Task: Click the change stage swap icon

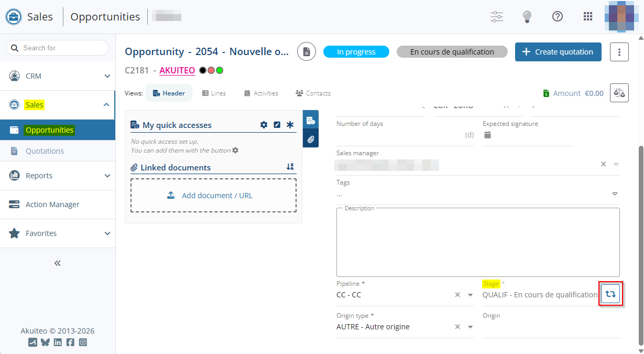Action: tap(610, 294)
